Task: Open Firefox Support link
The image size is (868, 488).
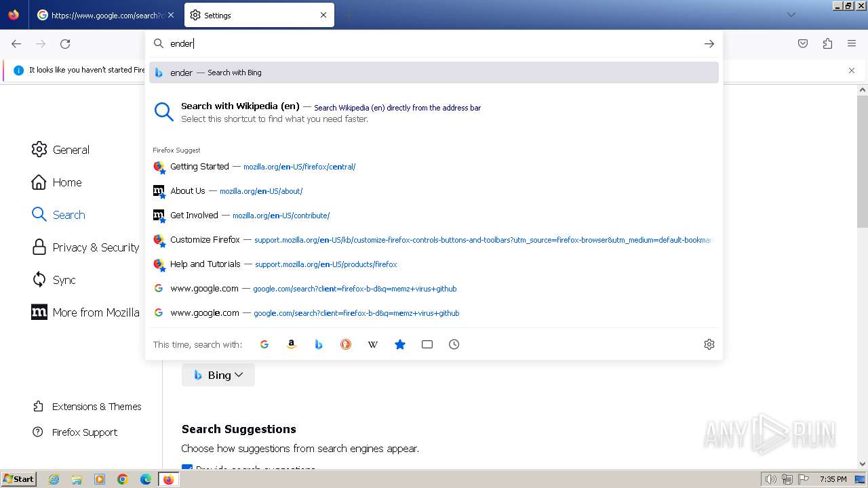Action: click(x=75, y=432)
